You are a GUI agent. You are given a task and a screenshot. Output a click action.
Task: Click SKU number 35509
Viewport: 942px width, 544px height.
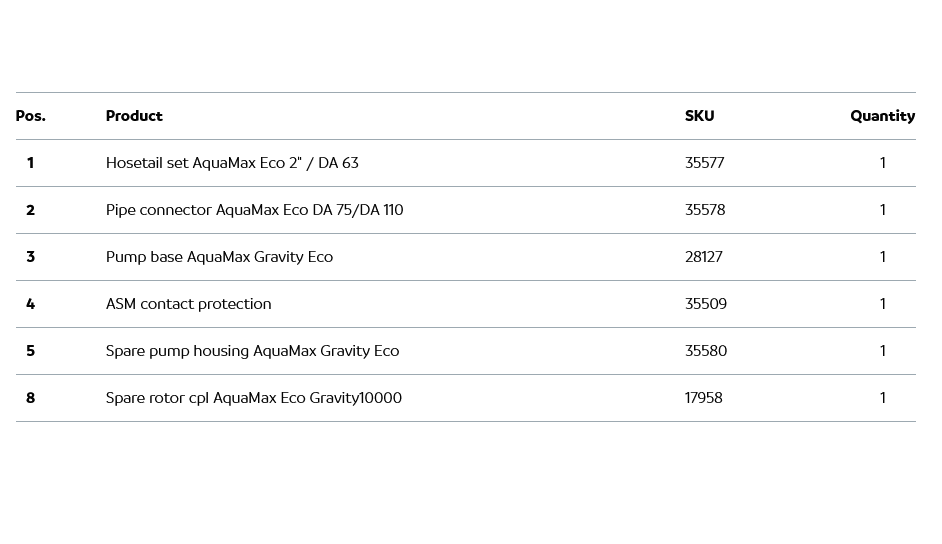pyautogui.click(x=705, y=304)
